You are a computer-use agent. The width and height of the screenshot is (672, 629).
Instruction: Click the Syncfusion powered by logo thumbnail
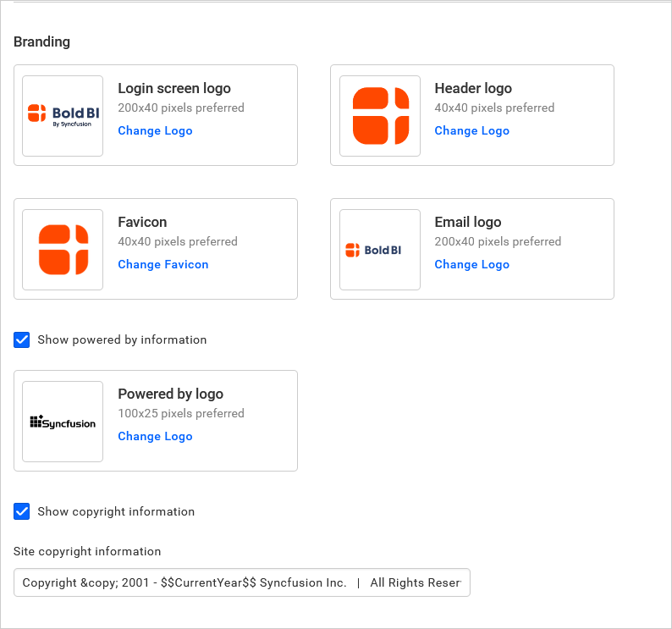63,422
